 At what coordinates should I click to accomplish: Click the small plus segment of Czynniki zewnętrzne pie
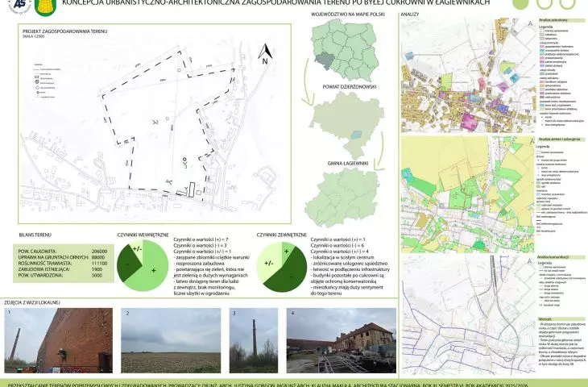[287, 251]
